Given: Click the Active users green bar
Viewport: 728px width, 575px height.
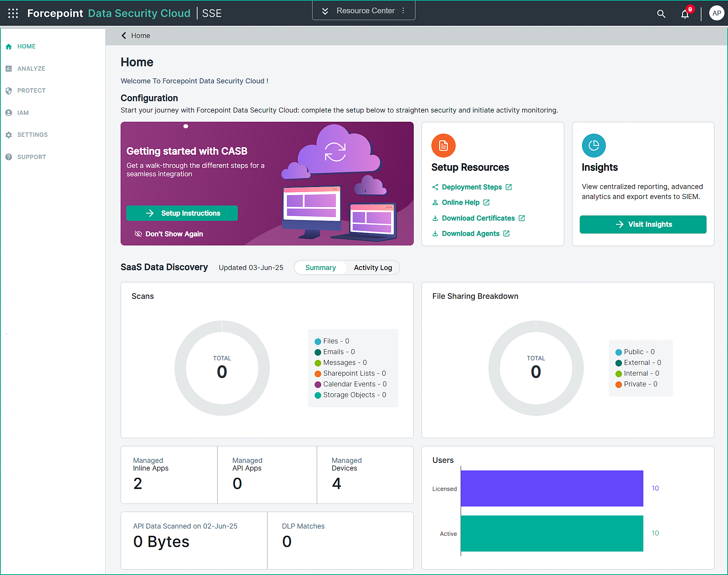Looking at the screenshot, I should [552, 534].
